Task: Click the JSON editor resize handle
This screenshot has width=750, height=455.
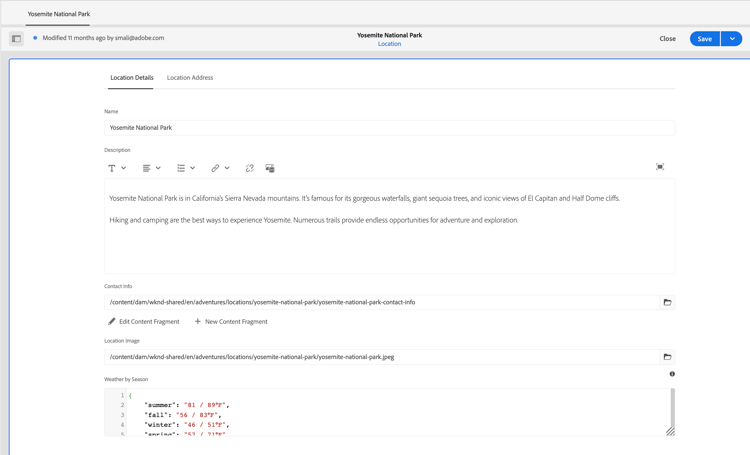Action: [x=670, y=431]
